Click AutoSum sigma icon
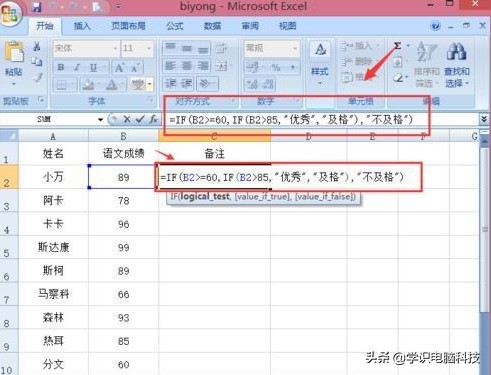Image resolution: width=491 pixels, height=375 pixels. (398, 46)
